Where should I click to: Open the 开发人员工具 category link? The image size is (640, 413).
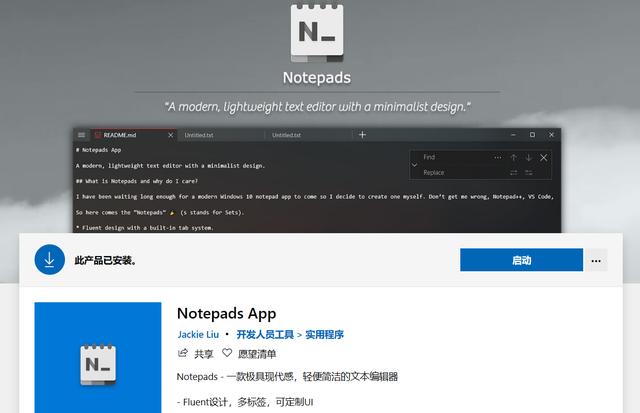point(265,335)
